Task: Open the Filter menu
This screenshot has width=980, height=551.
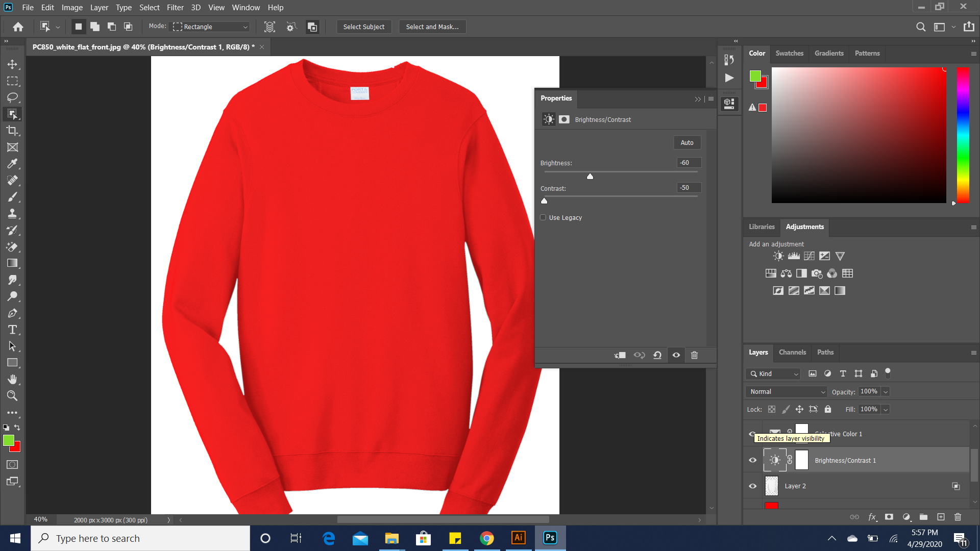Action: pyautogui.click(x=175, y=8)
